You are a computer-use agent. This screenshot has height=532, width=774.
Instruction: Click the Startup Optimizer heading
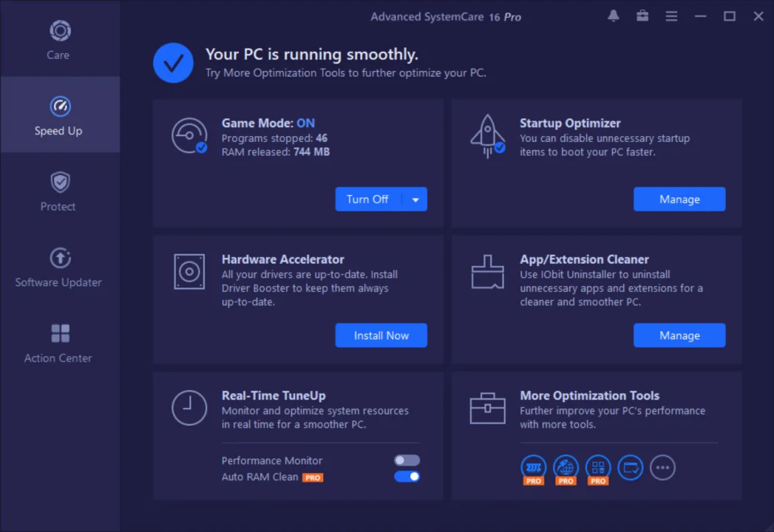pos(570,123)
